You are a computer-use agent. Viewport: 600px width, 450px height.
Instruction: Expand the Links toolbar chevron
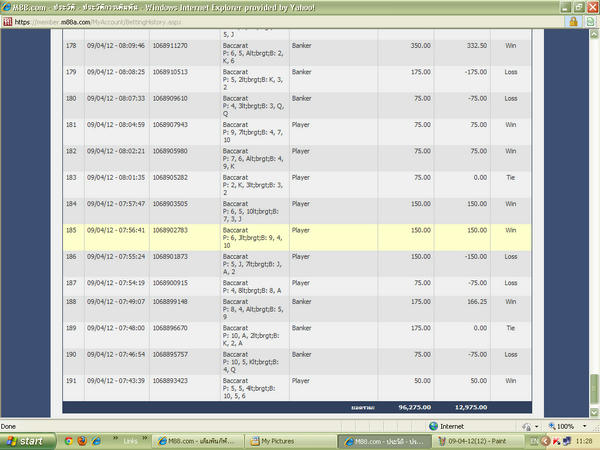tap(145, 437)
